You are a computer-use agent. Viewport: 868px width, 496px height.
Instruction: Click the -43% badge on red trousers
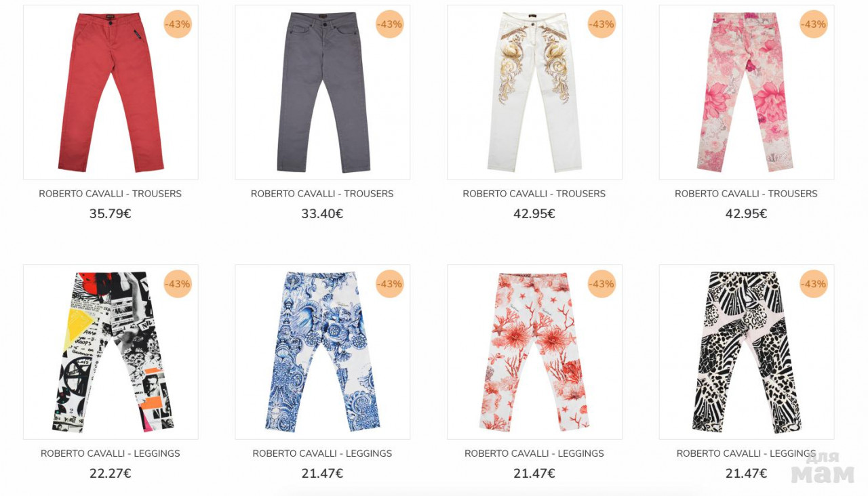pos(178,24)
